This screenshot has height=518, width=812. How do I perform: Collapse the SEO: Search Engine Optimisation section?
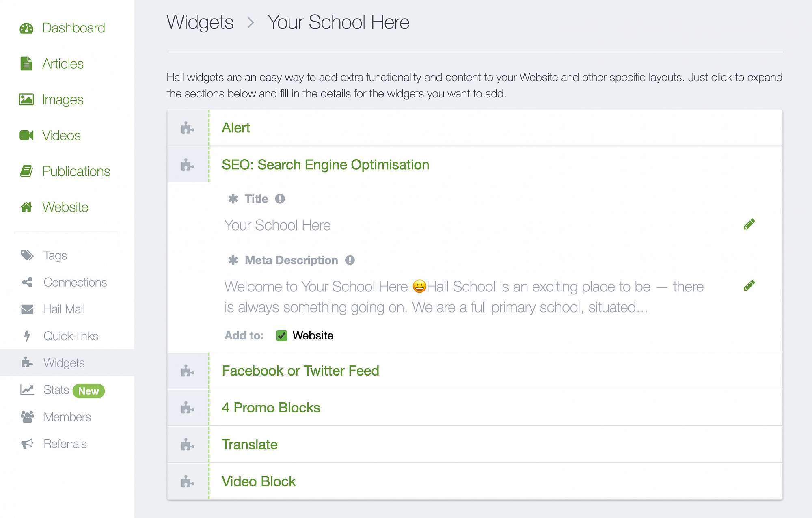(325, 165)
